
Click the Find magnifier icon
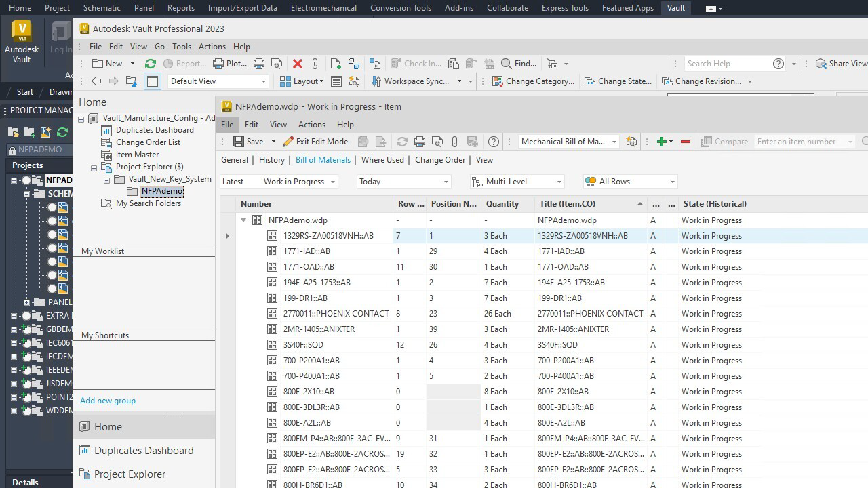[x=506, y=64]
